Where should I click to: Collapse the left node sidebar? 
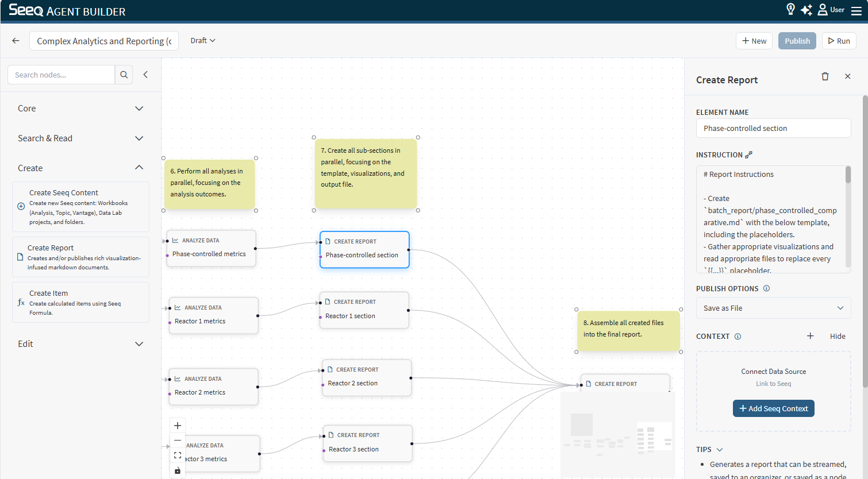[145, 75]
